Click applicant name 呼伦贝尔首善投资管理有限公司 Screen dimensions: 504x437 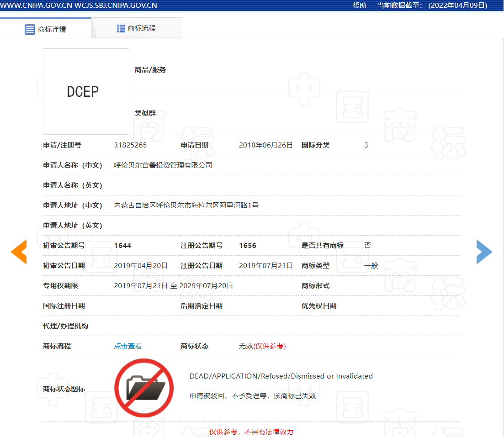pyautogui.click(x=163, y=165)
